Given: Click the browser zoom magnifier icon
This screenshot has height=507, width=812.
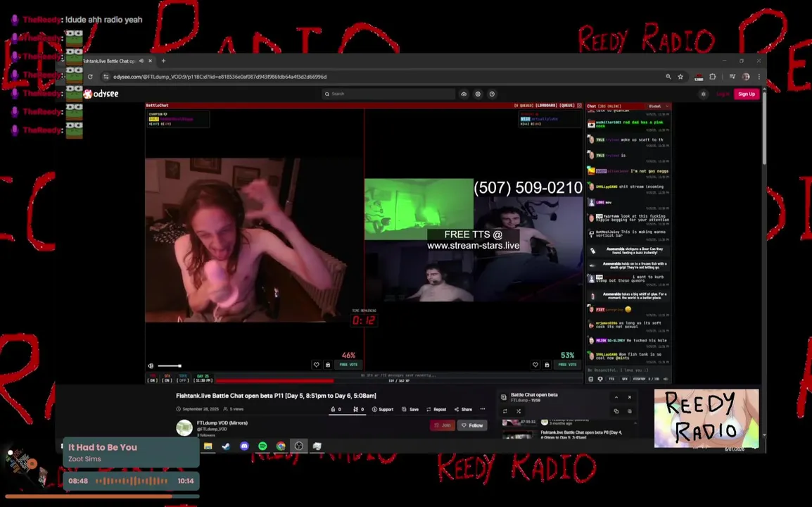Looking at the screenshot, I should (x=668, y=77).
